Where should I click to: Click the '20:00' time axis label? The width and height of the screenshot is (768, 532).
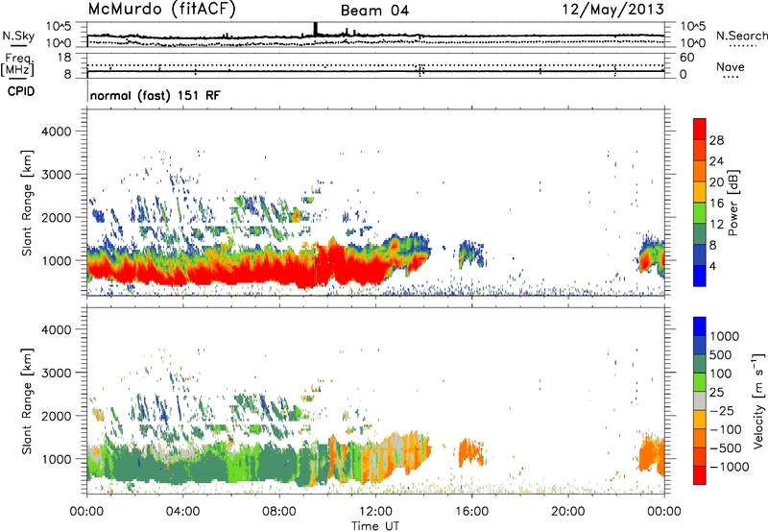(567, 512)
